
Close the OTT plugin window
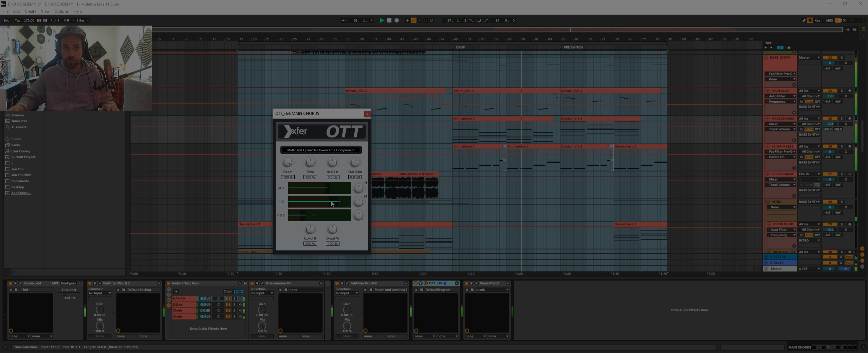pos(367,114)
